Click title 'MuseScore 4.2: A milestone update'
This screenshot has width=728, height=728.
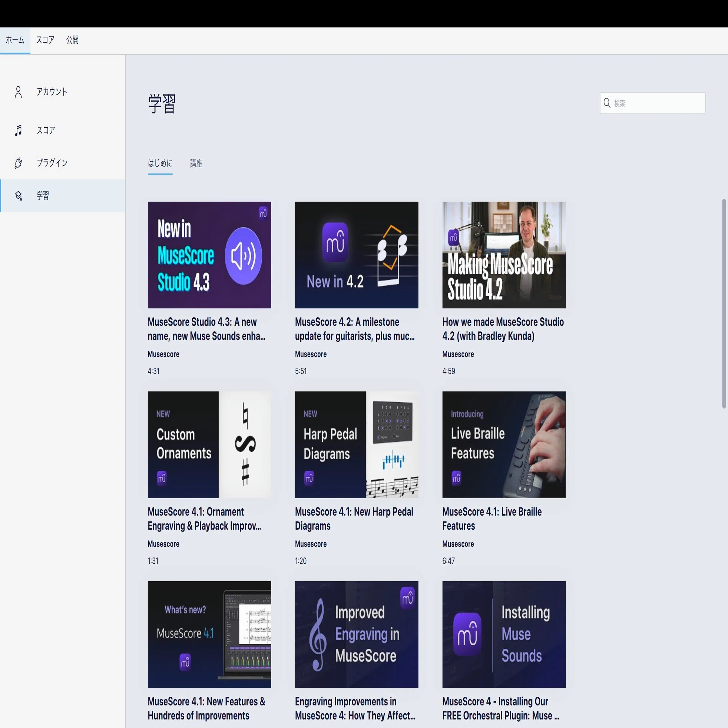[x=355, y=329]
